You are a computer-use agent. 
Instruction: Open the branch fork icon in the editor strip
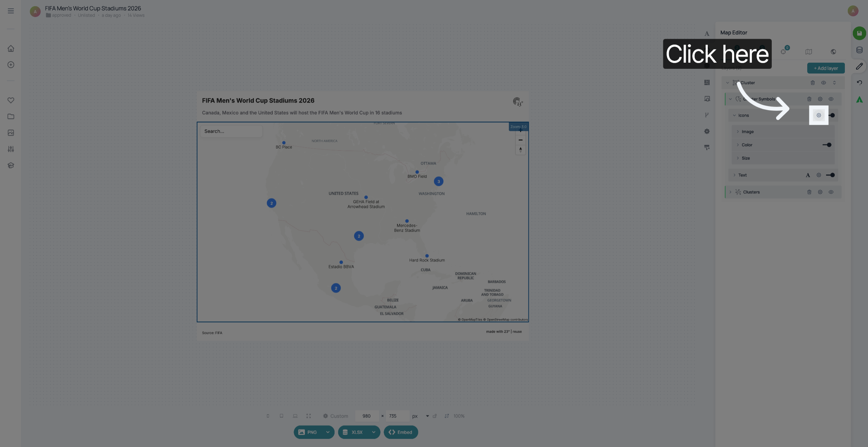707,115
